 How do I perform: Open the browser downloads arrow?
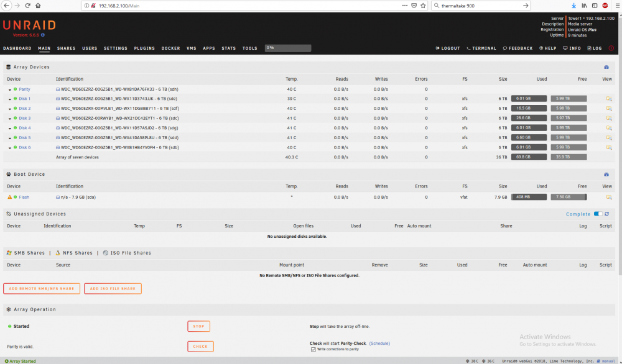click(x=573, y=6)
